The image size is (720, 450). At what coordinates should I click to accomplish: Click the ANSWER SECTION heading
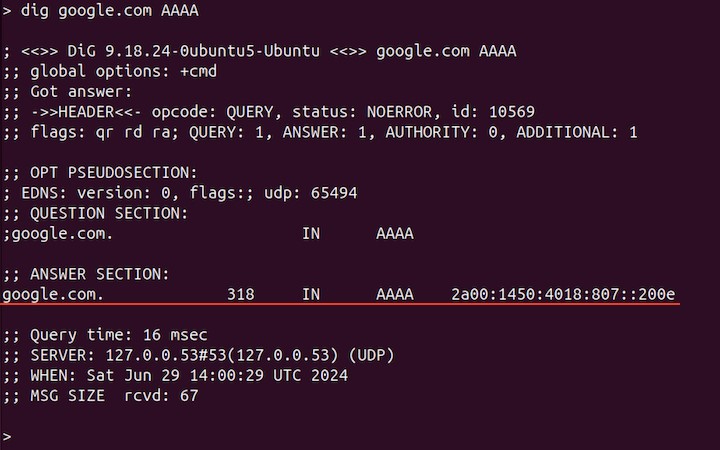click(x=91, y=274)
